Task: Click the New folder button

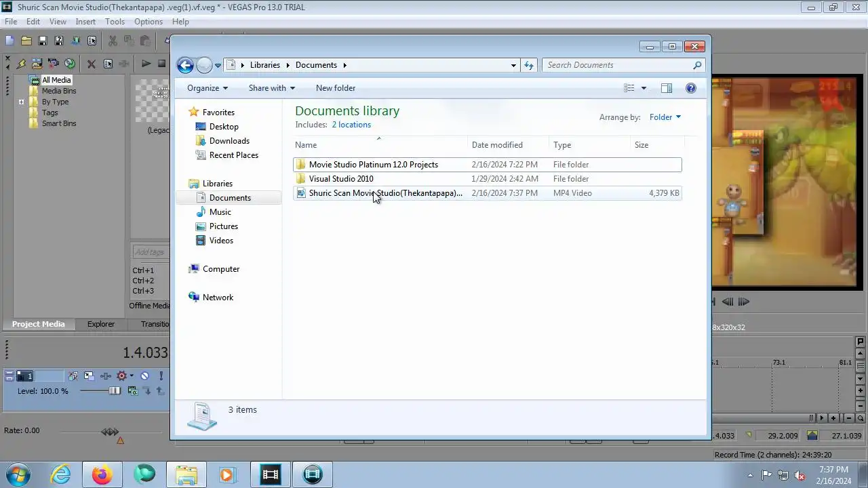Action: point(336,88)
